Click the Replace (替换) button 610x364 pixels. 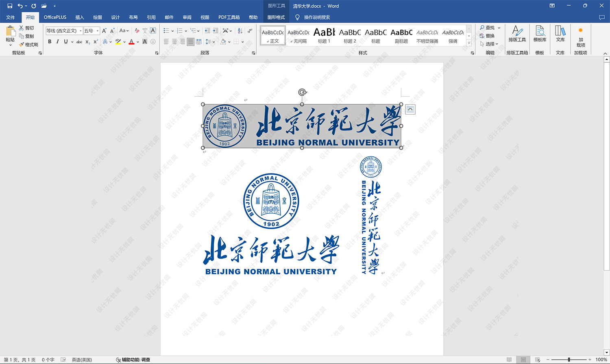(x=487, y=36)
